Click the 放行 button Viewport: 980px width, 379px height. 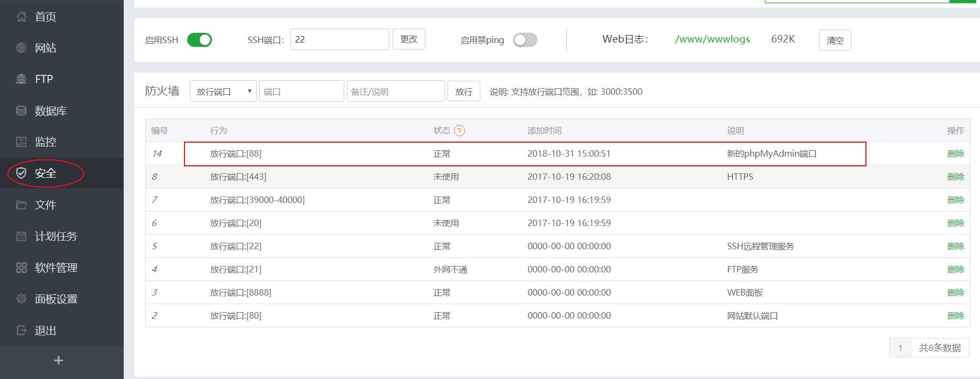[x=464, y=92]
